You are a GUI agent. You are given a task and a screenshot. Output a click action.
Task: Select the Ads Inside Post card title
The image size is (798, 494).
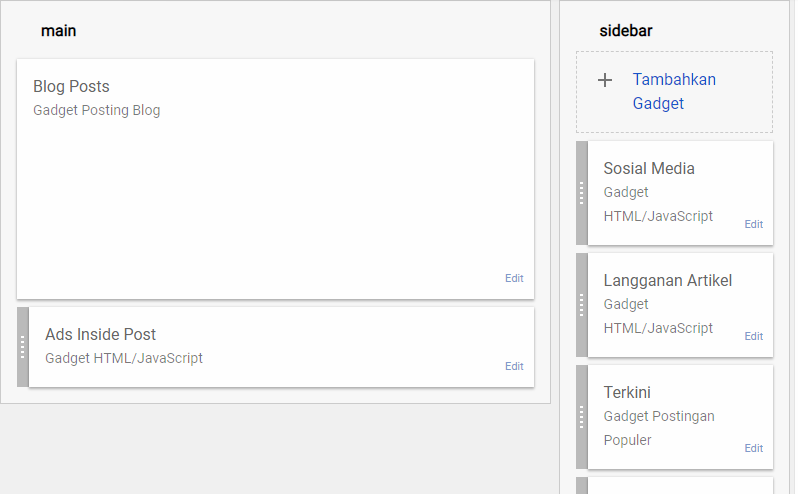(x=100, y=335)
